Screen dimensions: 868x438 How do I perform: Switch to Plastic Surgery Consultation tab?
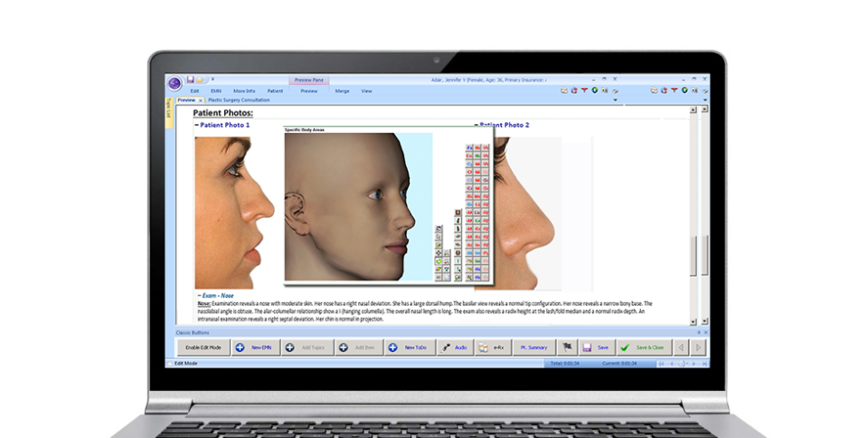(x=238, y=100)
